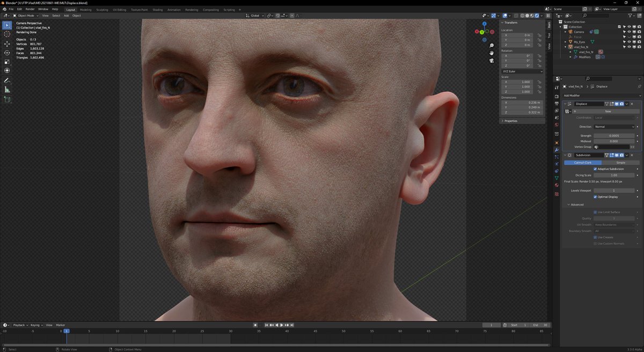
Task: Select the Catmull-Clark subdivision type
Action: coord(582,163)
